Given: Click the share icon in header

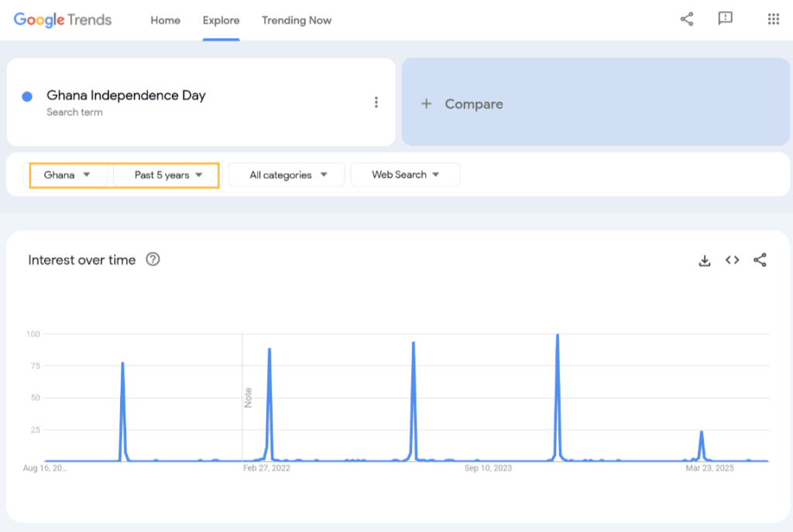Looking at the screenshot, I should click(x=686, y=19).
